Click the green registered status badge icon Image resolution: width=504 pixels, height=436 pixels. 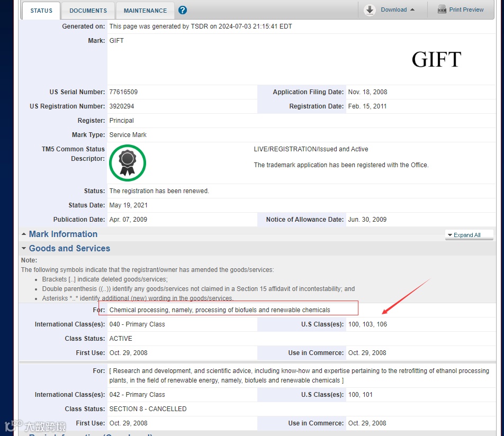click(128, 163)
